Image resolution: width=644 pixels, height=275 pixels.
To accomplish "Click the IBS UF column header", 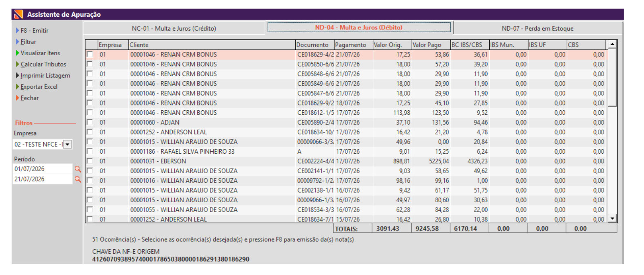I will [547, 45].
